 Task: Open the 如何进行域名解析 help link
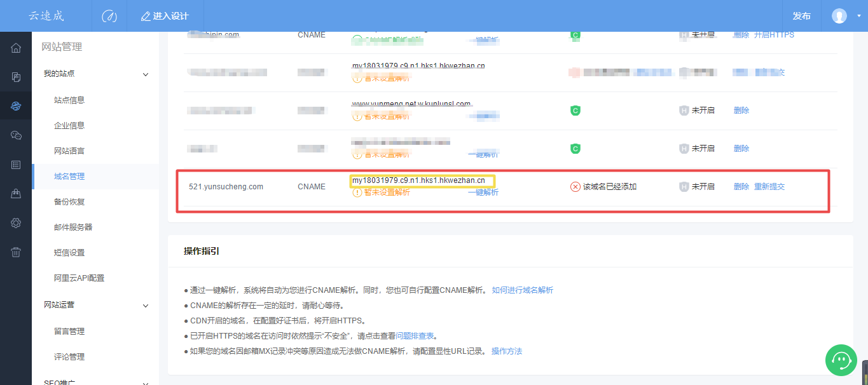click(x=522, y=290)
